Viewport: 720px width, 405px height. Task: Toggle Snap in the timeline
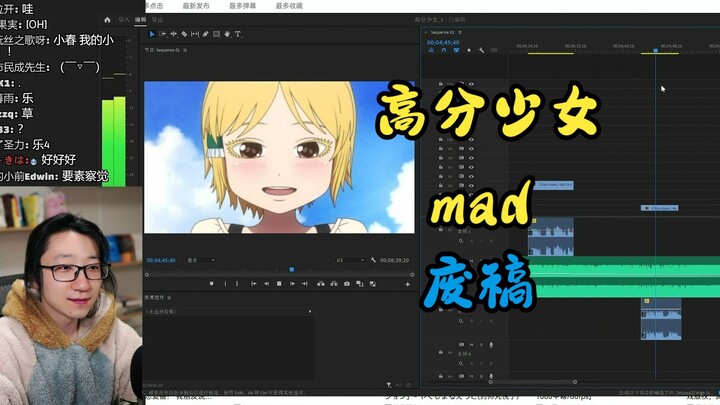click(x=444, y=51)
